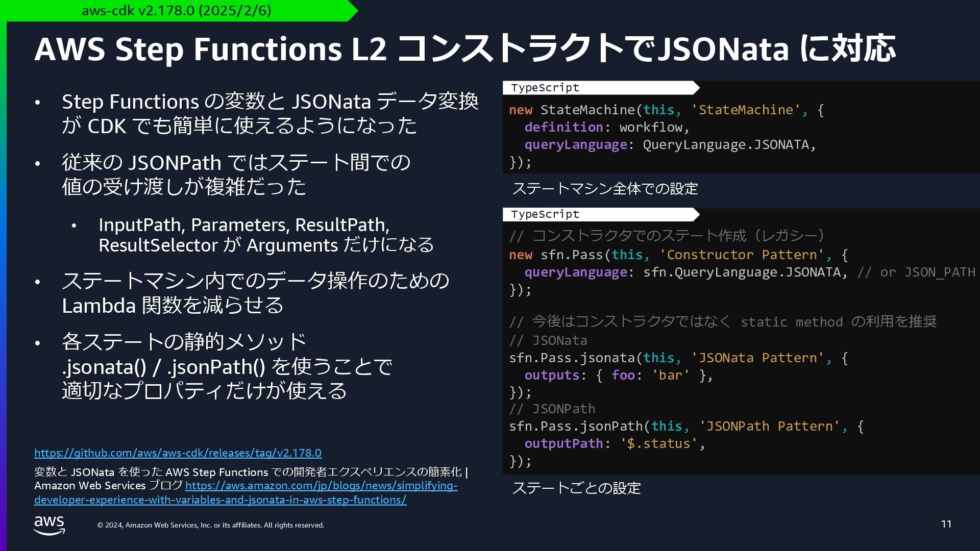Screen dimensions: 980x551
Task: Click the 'definition: workflow,' code line
Action: [607, 128]
